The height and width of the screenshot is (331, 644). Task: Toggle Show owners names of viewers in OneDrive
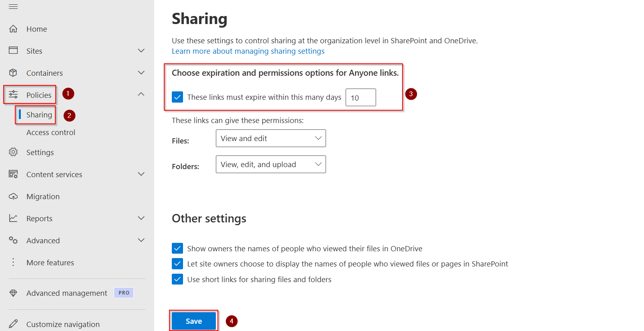pyautogui.click(x=177, y=248)
